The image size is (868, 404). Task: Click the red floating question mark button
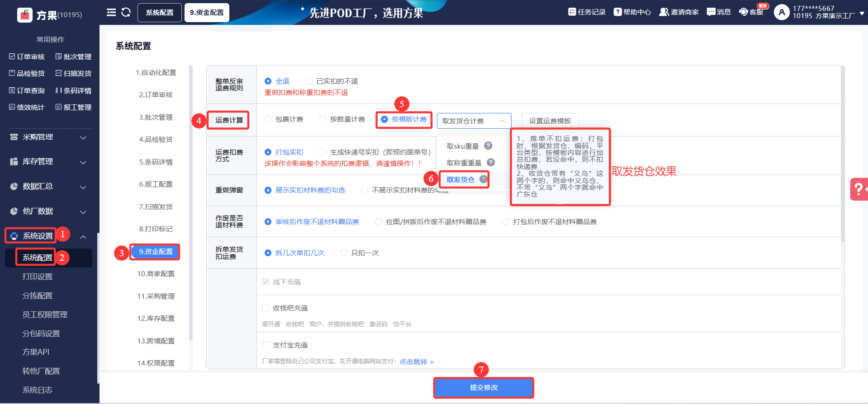click(x=859, y=189)
